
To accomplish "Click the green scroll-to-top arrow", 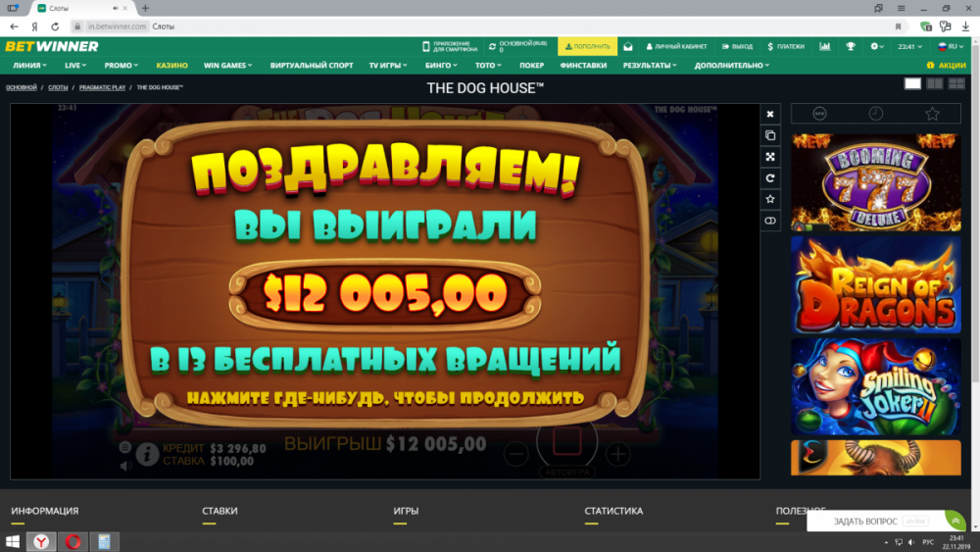I will click(x=955, y=520).
